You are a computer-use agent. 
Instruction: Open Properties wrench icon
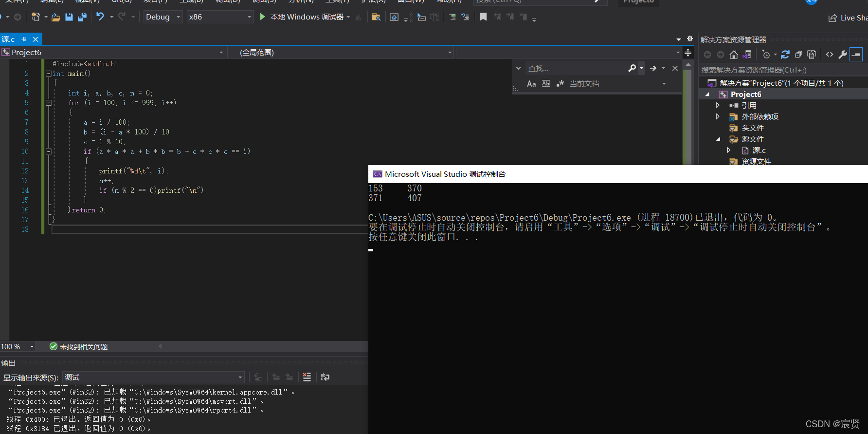point(843,55)
